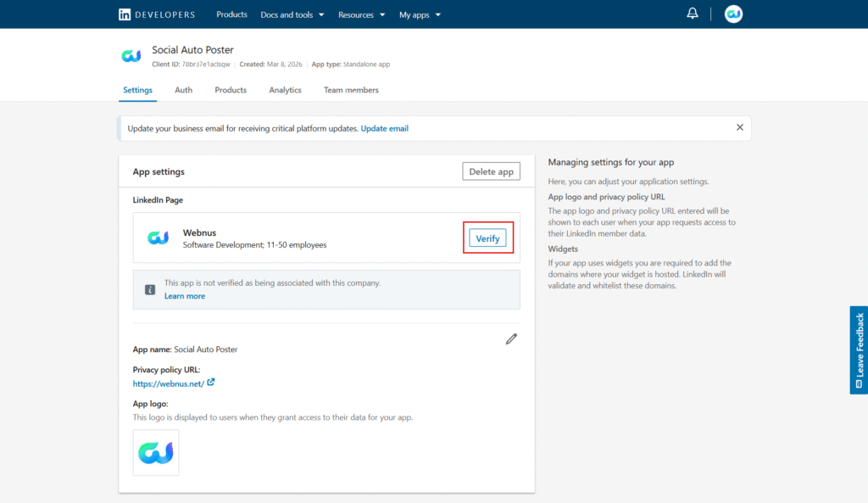Click the pencil edit icon

click(511, 339)
